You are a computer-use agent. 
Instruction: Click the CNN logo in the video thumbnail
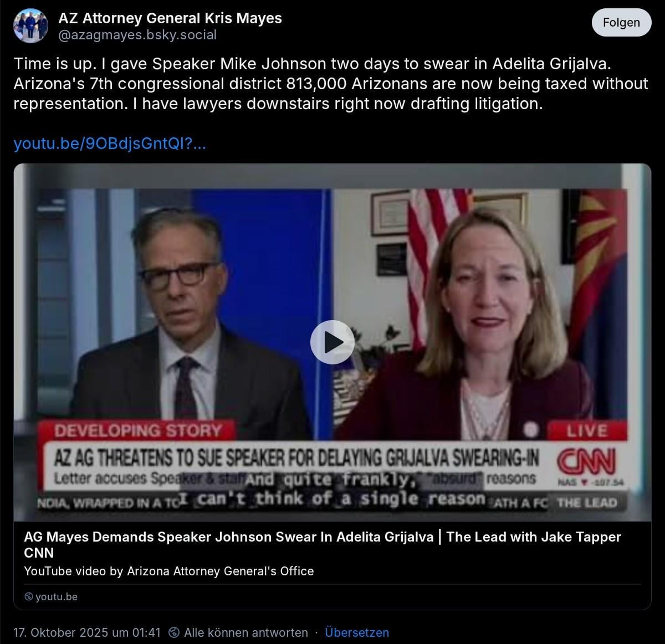pyautogui.click(x=587, y=462)
